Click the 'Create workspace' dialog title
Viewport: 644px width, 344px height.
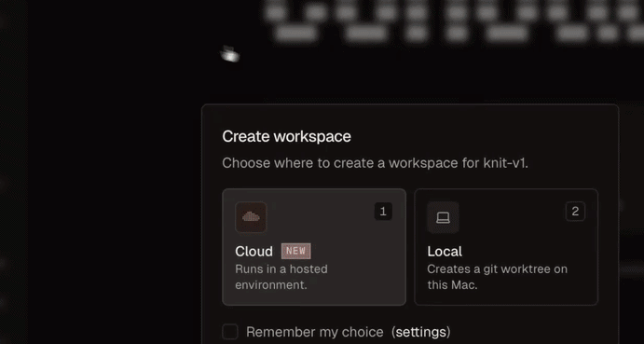287,136
